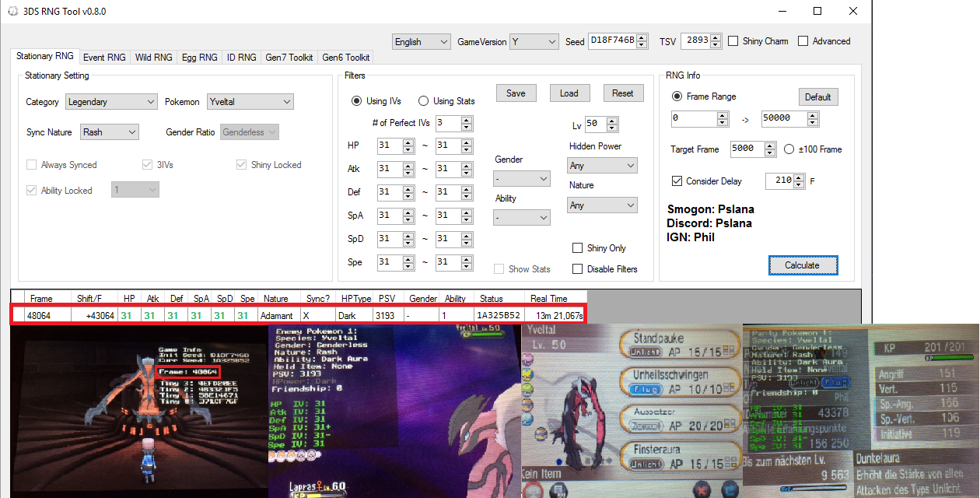Click the number of Perfect IVs stepper
The image size is (980, 498).
click(453, 123)
